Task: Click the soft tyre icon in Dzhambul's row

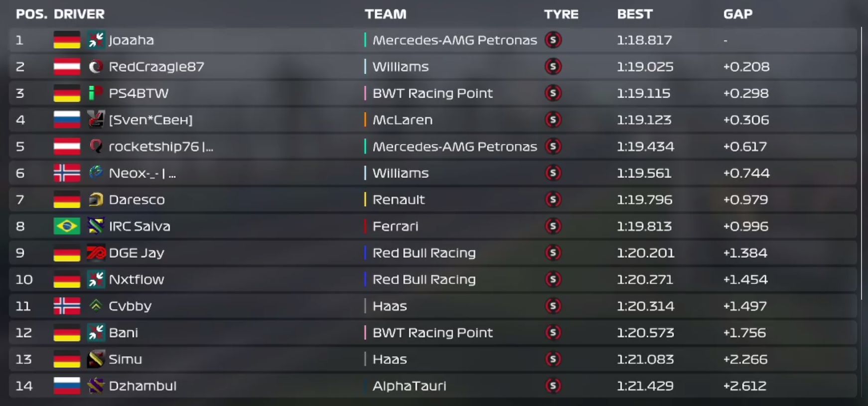Action: click(553, 386)
